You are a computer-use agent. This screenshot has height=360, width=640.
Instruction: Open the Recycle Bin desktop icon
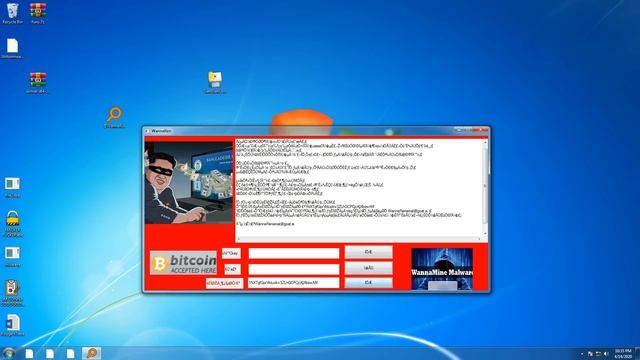12,13
